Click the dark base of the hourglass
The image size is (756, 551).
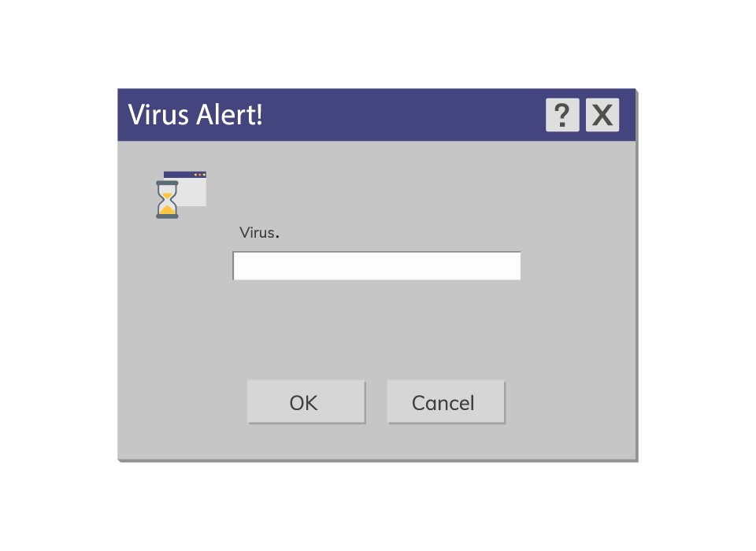[x=167, y=216]
